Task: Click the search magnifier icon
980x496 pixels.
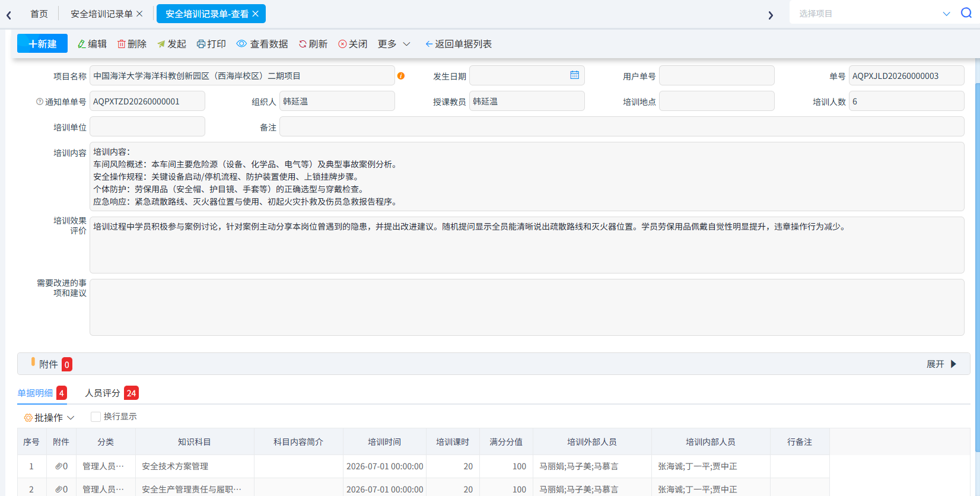Action: pos(966,13)
